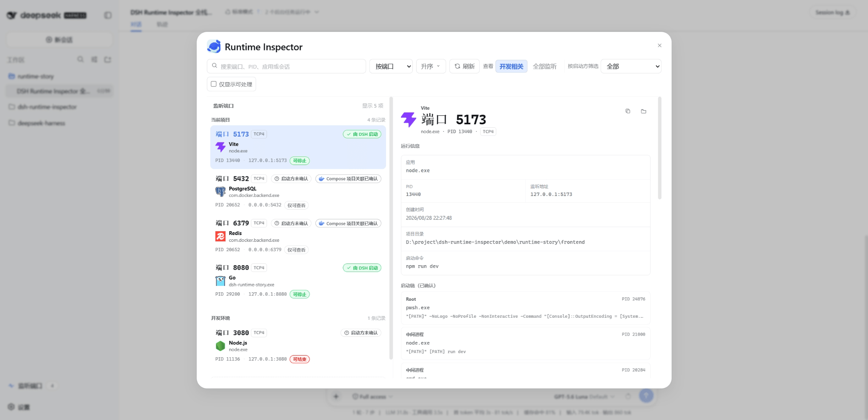Click the 创建时间 value 2026/08/28 22:27:48
This screenshot has width=868, height=420.
pos(428,218)
